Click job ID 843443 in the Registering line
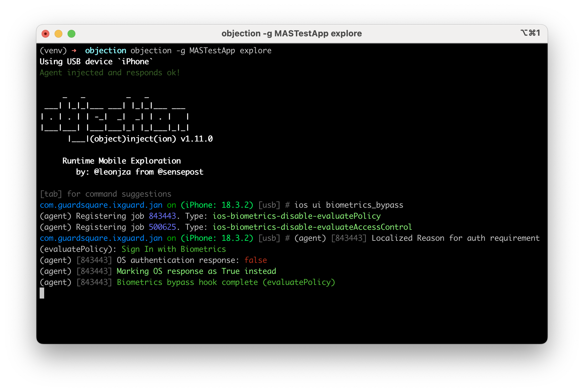584x392 pixels. [x=162, y=216]
